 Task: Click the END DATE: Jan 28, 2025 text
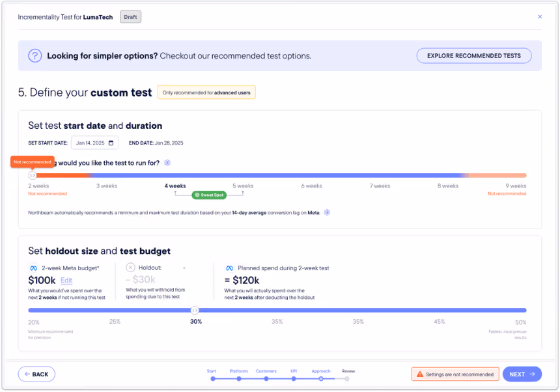[156, 143]
